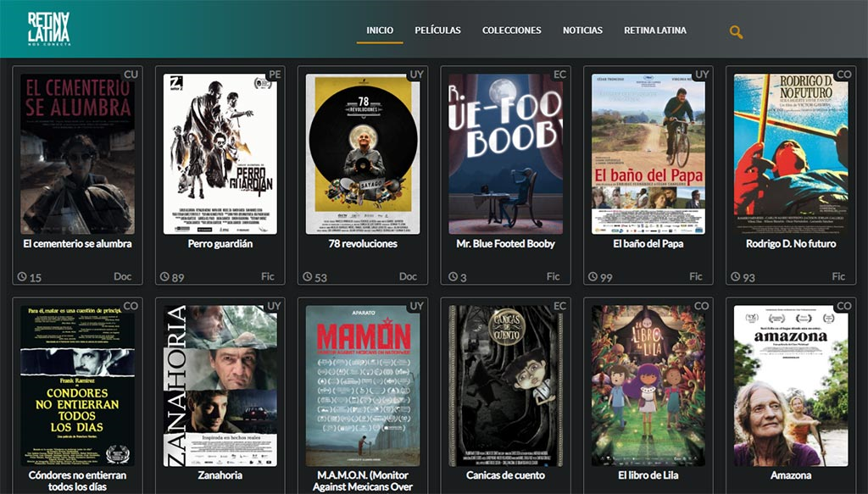Click the CO tag on Rodrigo D. No futuro
The width and height of the screenshot is (868, 494).
844,74
